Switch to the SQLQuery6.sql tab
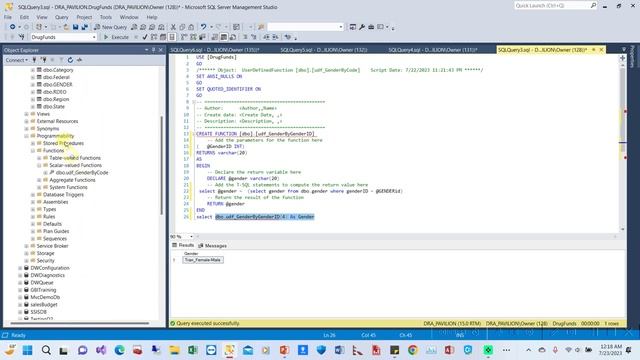Screen dimensions: 640x360 (x=215, y=50)
